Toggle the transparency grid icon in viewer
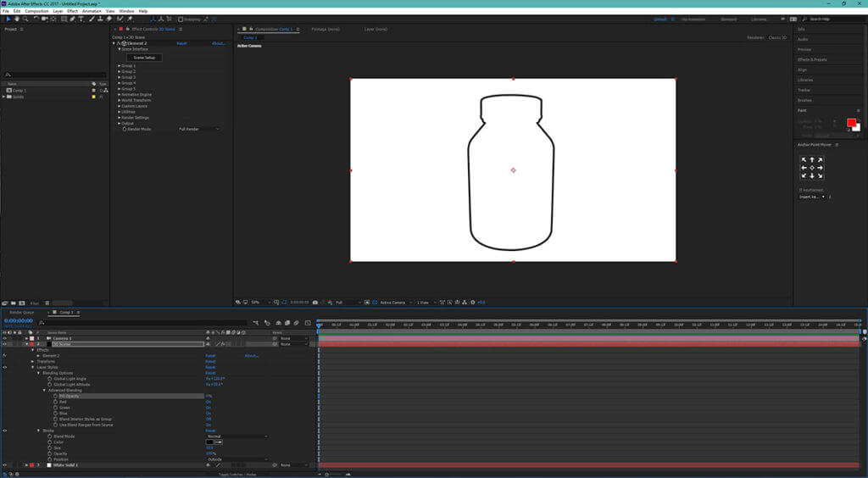This screenshot has height=478, width=868. coord(375,303)
